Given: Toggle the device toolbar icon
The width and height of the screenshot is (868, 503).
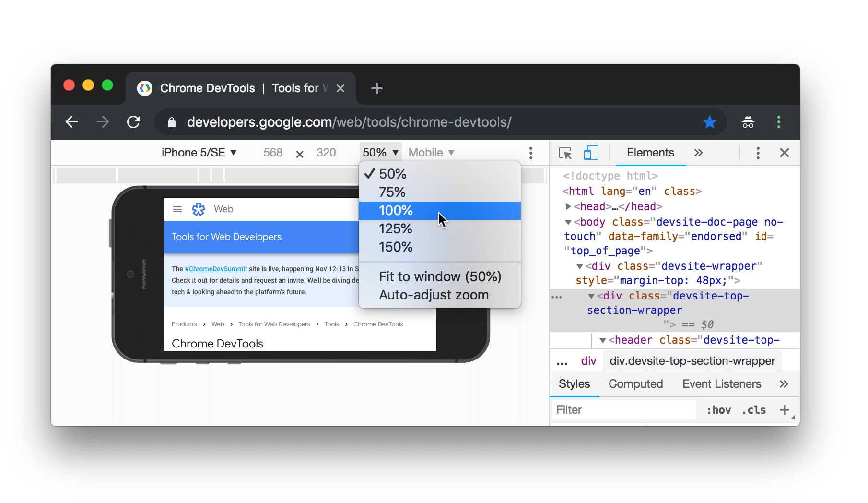Looking at the screenshot, I should coord(591,153).
